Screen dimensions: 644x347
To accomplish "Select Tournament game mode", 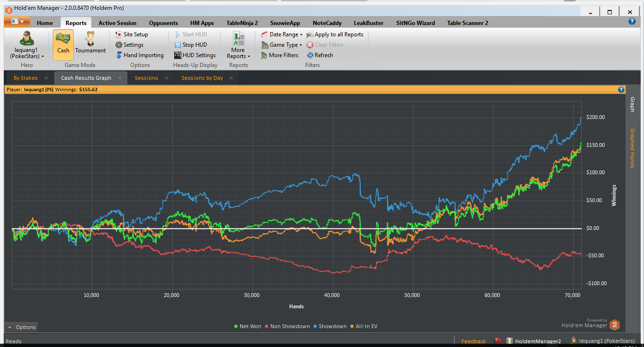I will (90, 42).
